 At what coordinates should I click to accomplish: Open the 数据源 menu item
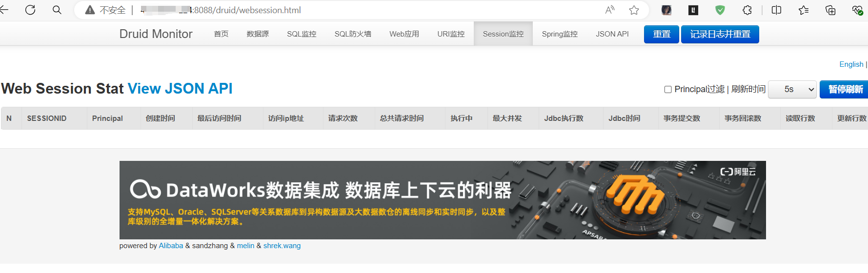(x=258, y=34)
